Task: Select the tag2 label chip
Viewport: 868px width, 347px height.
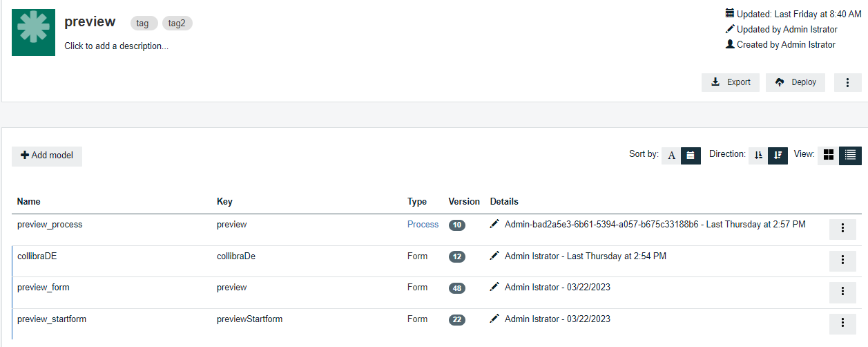Action: pyautogui.click(x=177, y=23)
